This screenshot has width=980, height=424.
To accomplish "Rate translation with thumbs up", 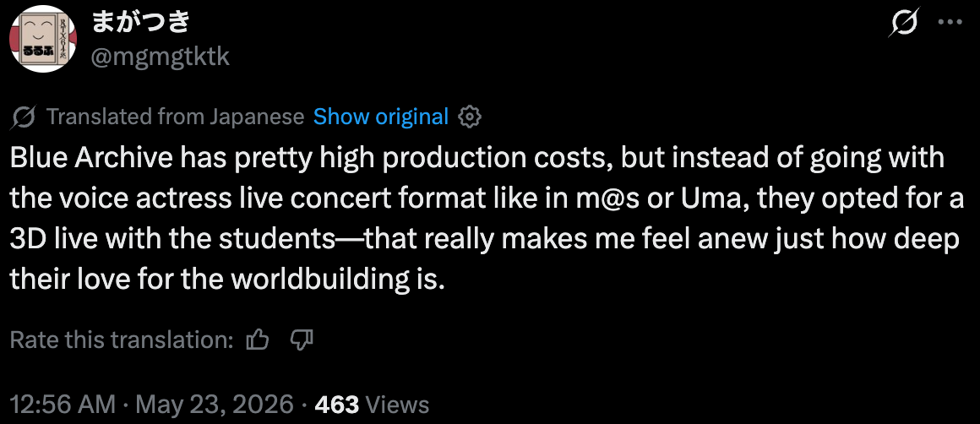I will coord(258,340).
